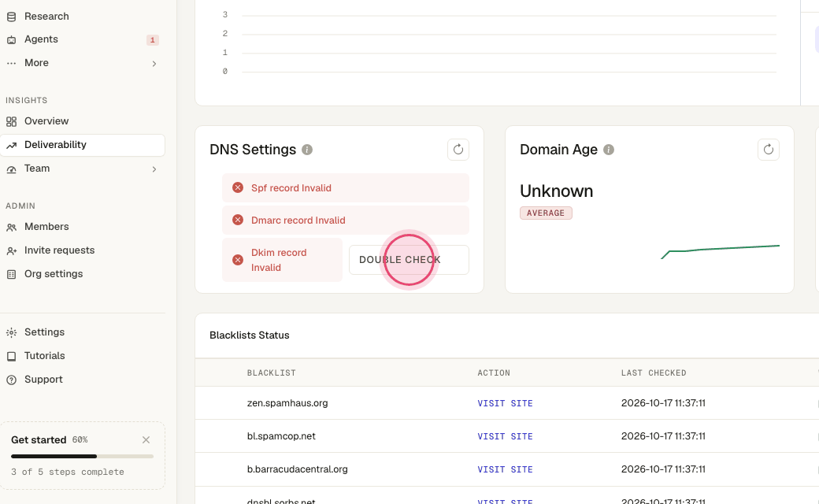Click the "3 of 5 steps complete" text
The image size is (819, 504).
(68, 472)
